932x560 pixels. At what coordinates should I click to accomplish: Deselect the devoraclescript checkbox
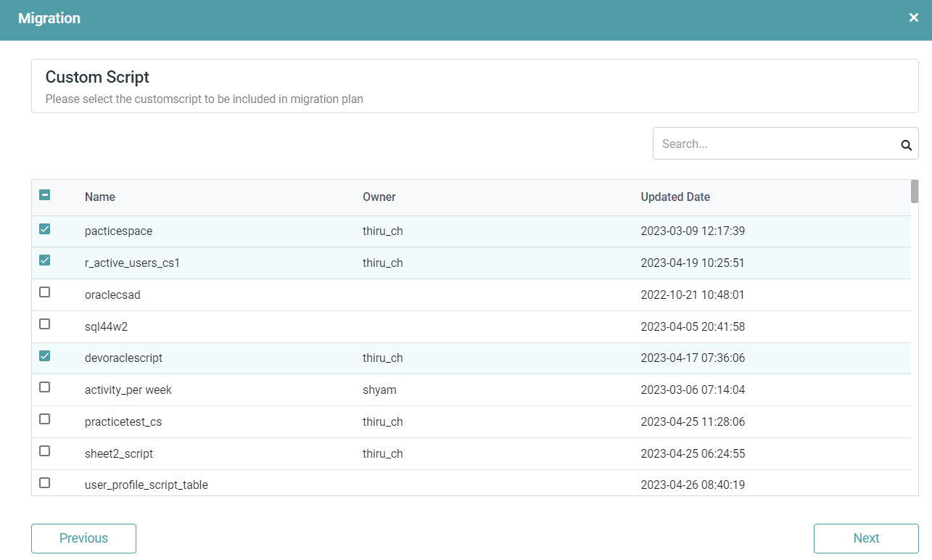tap(44, 355)
